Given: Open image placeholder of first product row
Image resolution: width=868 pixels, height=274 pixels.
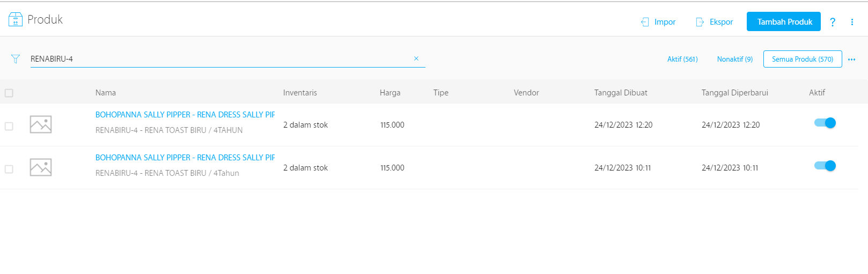Looking at the screenshot, I should pos(41,124).
